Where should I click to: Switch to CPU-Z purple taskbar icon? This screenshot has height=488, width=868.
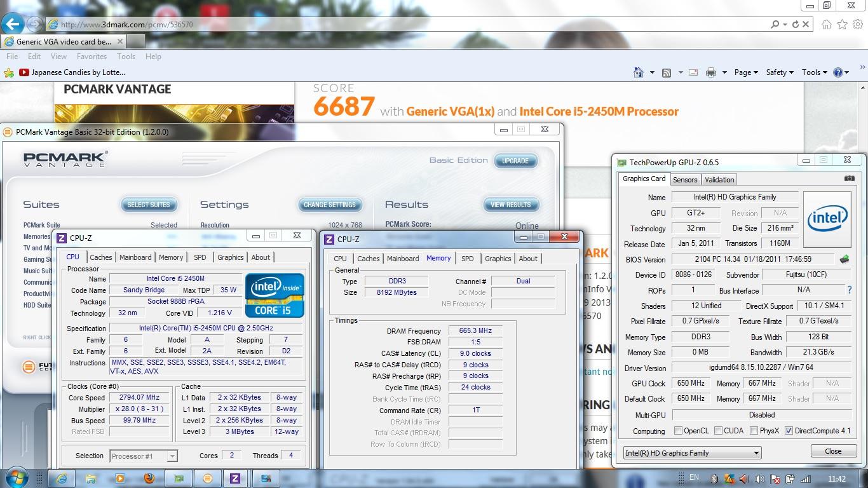pyautogui.click(x=235, y=478)
